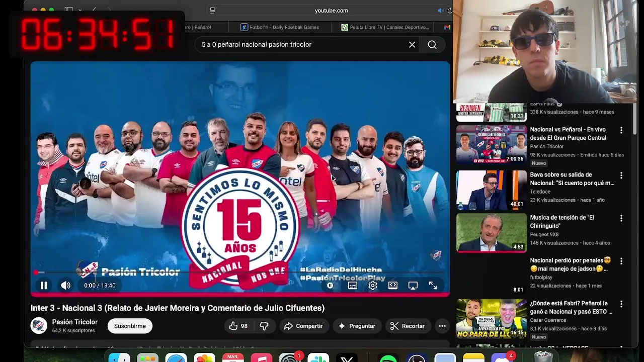Click the youtube.com address bar

[331, 10]
